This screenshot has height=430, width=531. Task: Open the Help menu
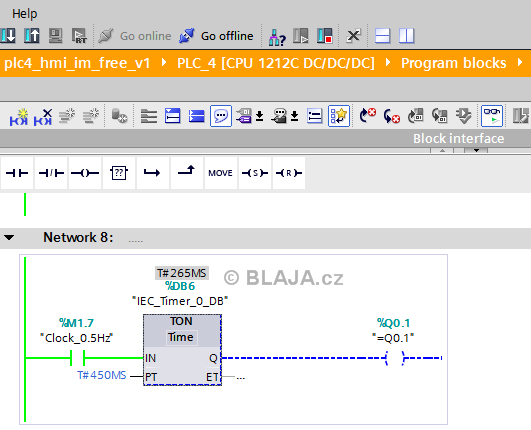click(24, 14)
